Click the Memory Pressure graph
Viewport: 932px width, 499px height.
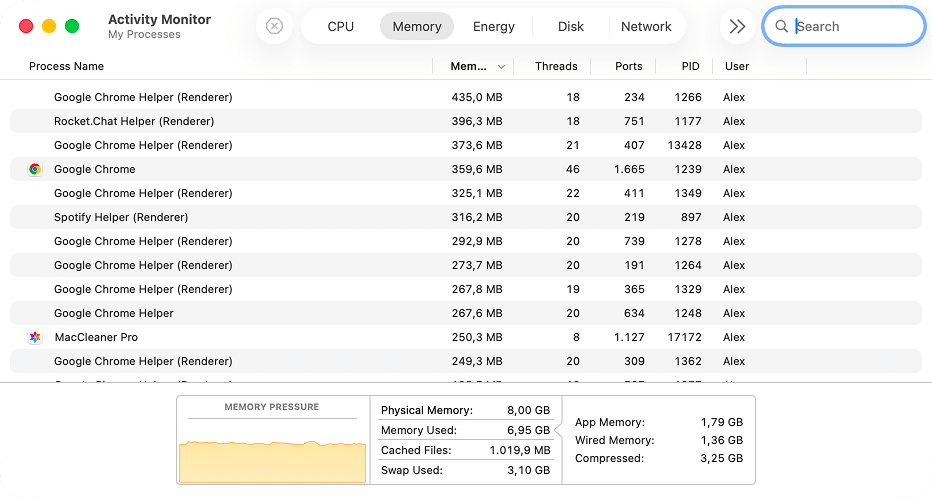point(273,460)
